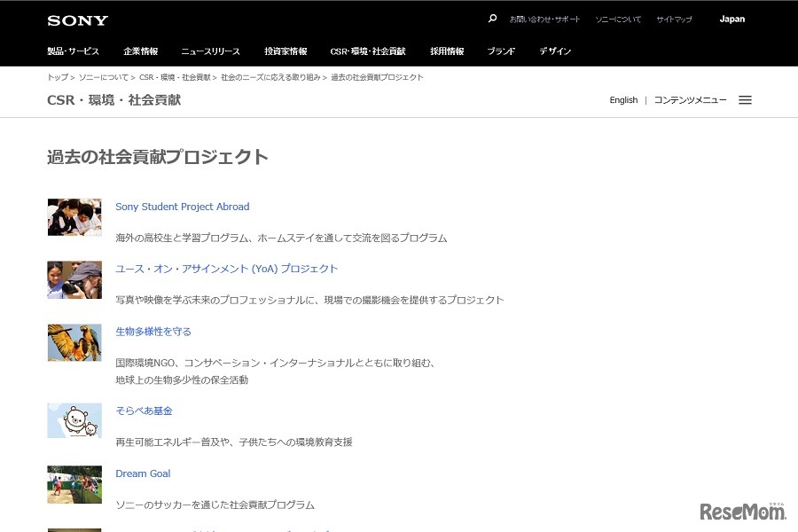Screen dimensions: 798x532
Task: Select the 製品・サービス menu item
Action: 74,51
